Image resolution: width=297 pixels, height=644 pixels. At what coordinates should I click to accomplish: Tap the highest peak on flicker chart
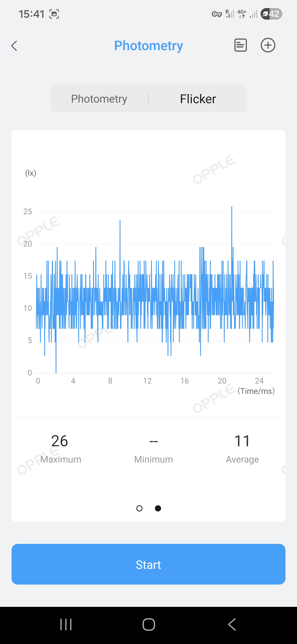coord(232,207)
